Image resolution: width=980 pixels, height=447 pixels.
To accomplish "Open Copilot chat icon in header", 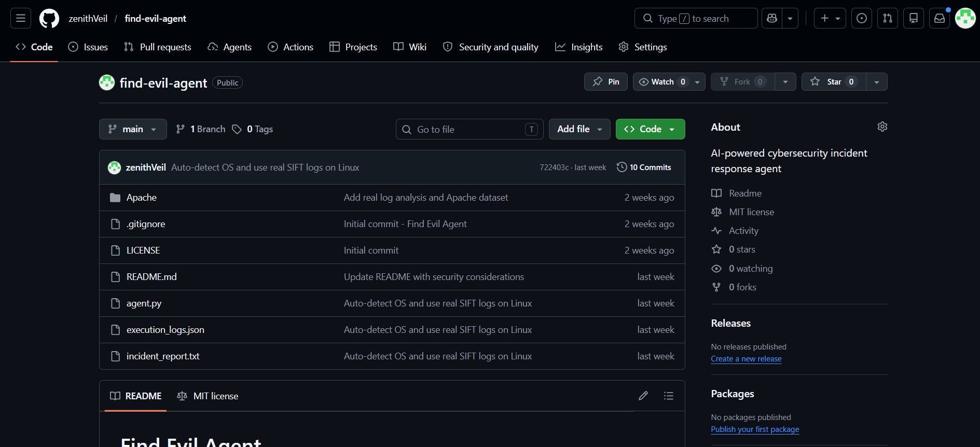I will 772,18.
